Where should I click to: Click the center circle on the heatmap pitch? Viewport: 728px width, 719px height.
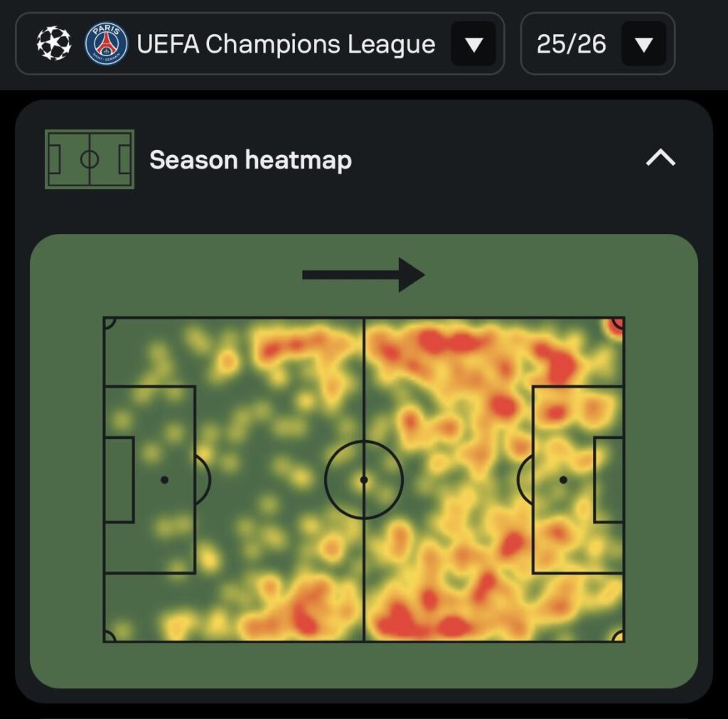click(365, 479)
